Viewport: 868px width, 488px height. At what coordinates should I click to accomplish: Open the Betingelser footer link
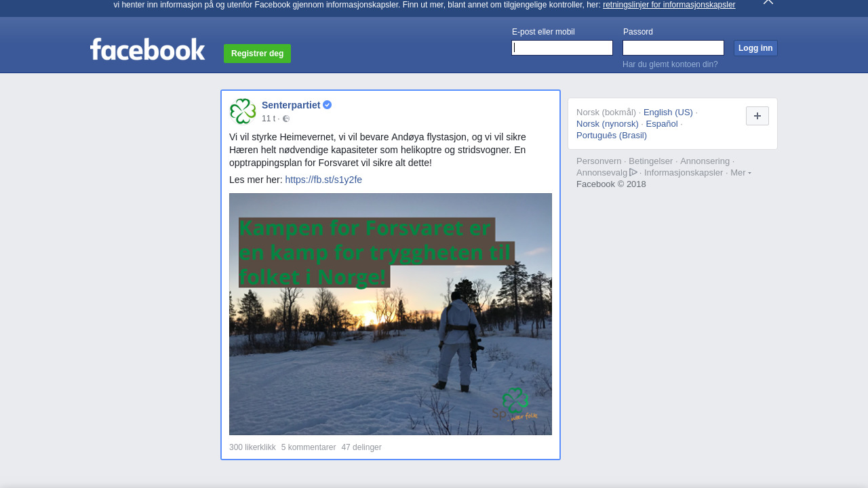click(651, 161)
